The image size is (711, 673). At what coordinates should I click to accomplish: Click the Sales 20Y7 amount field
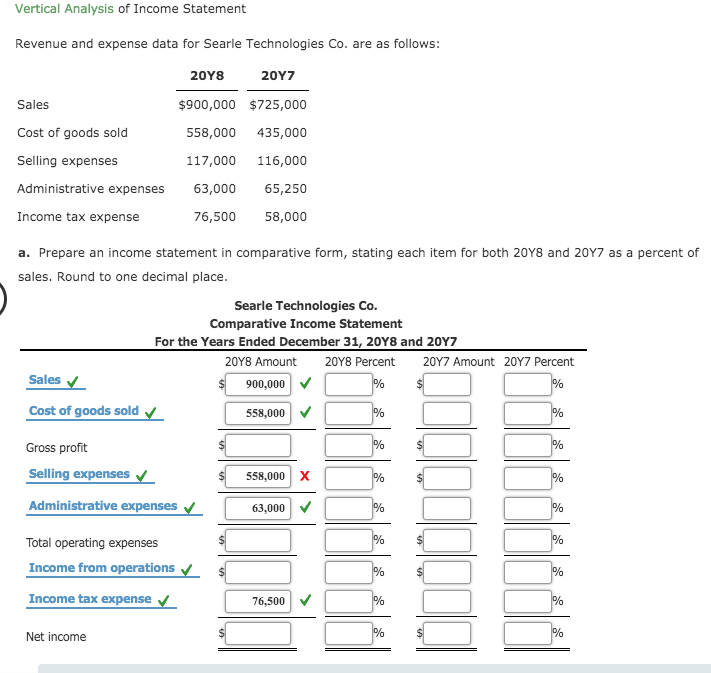(x=447, y=384)
